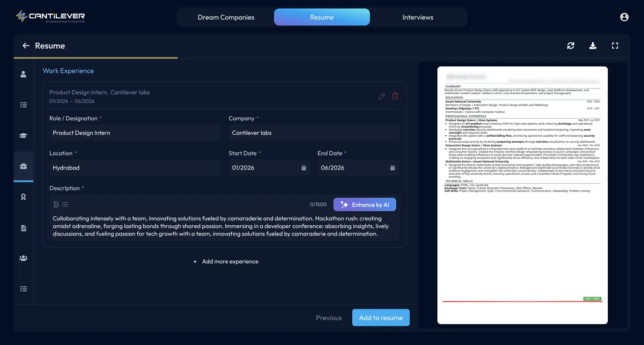Click the End Date field 06/2026

(359, 168)
